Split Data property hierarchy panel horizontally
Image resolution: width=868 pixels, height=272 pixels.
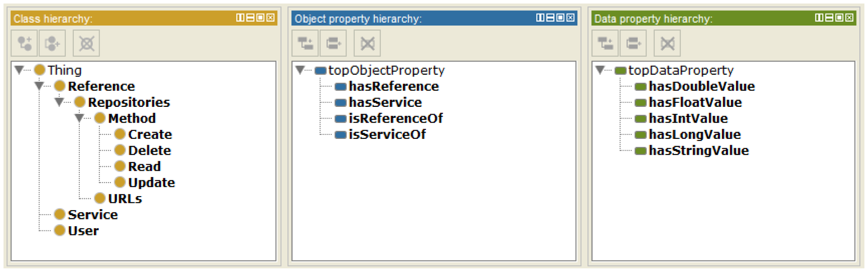click(x=829, y=18)
